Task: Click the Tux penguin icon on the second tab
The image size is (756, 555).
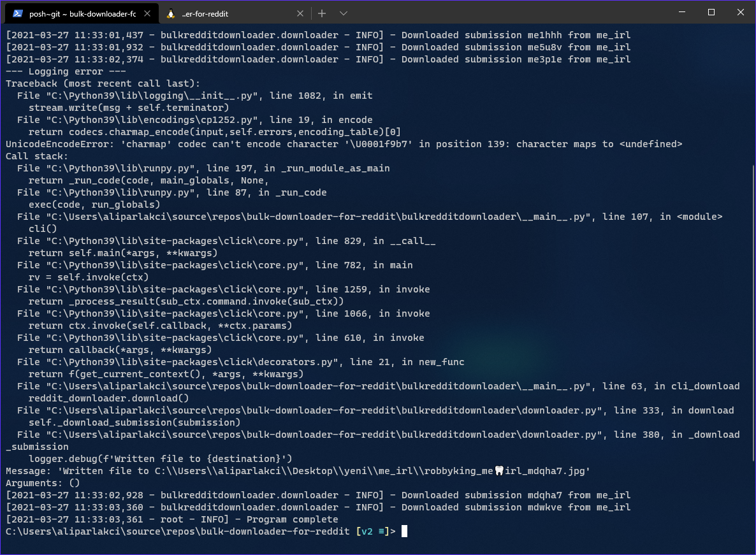Action: pyautogui.click(x=171, y=12)
